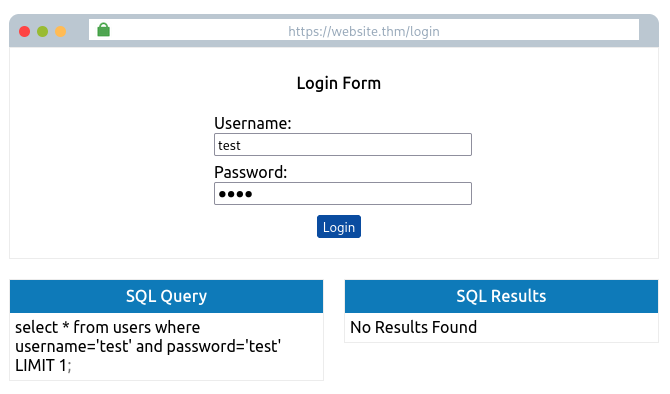
Task: Click the Login Form heading
Action: tap(339, 83)
